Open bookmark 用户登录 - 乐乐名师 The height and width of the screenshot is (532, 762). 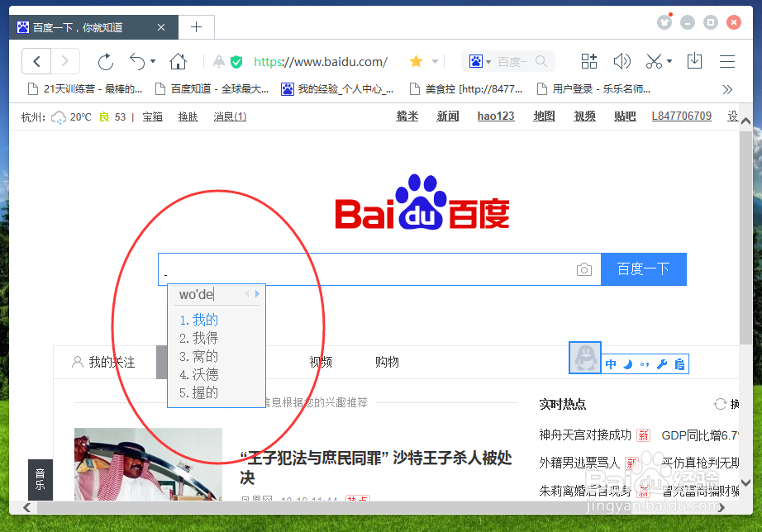click(x=593, y=89)
